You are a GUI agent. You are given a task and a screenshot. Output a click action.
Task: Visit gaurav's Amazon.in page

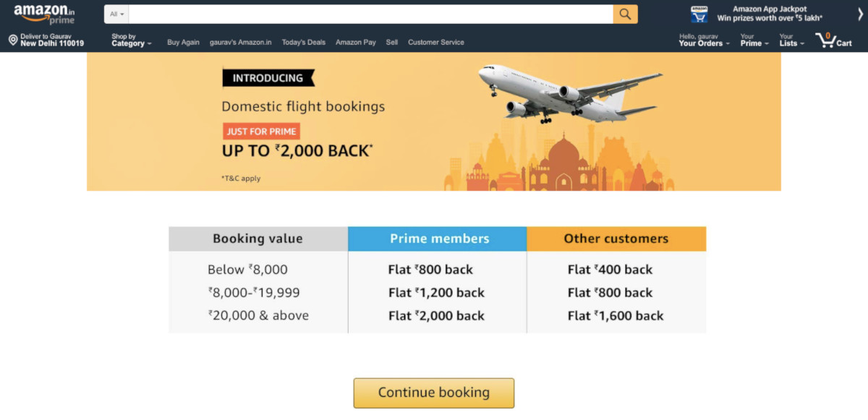(241, 42)
